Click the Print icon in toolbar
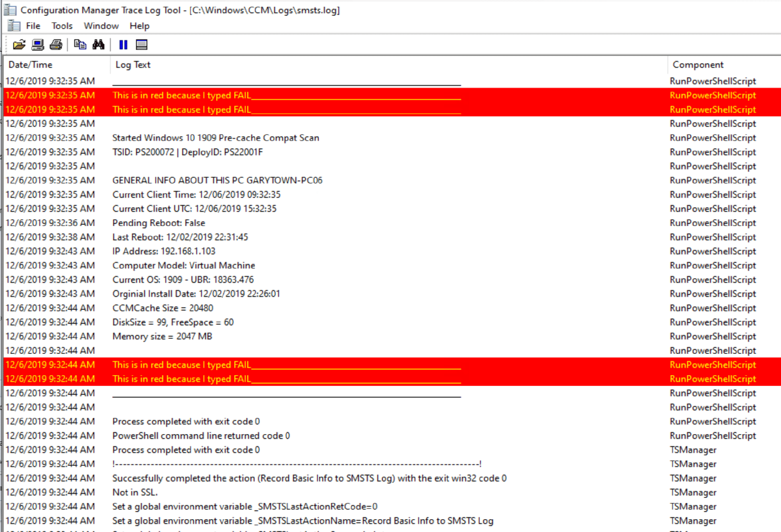781x532 pixels. click(x=56, y=45)
